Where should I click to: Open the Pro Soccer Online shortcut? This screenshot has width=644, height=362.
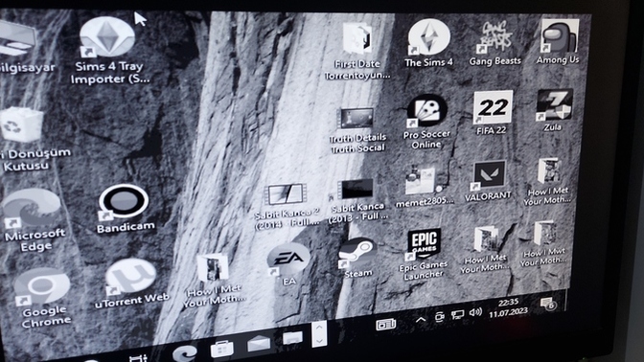click(x=426, y=123)
